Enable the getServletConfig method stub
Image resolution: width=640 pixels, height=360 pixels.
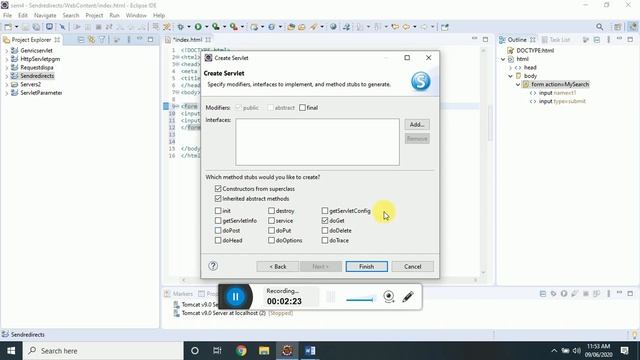[x=324, y=211]
